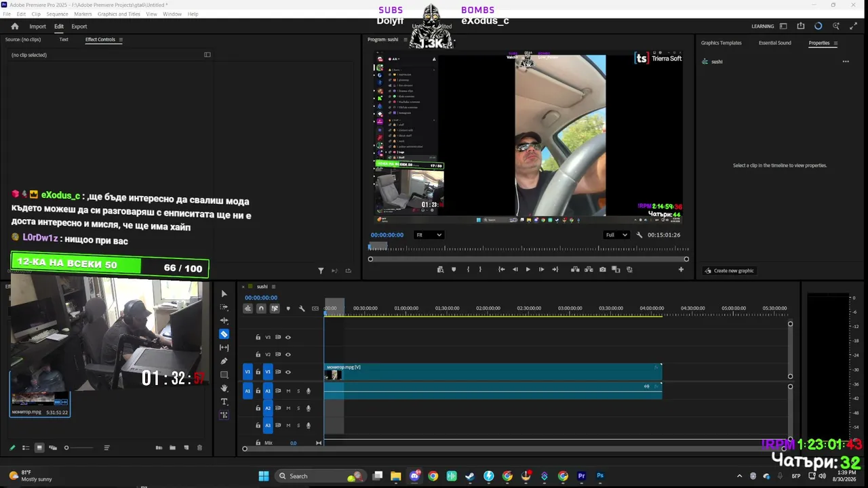868x488 pixels.
Task: Open the Markers menu
Action: coord(83,14)
